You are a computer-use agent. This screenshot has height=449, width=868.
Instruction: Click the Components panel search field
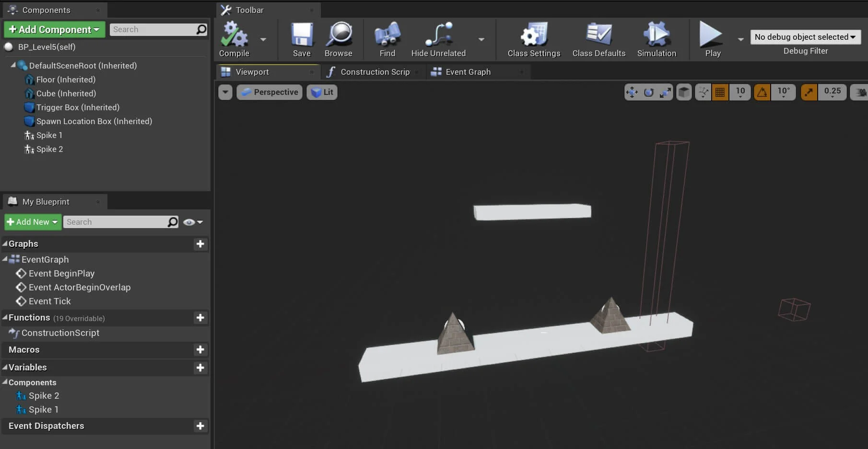click(x=153, y=29)
